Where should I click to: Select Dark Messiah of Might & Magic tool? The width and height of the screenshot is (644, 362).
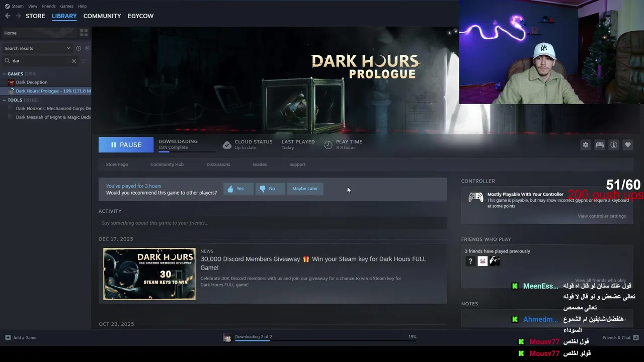[53, 117]
